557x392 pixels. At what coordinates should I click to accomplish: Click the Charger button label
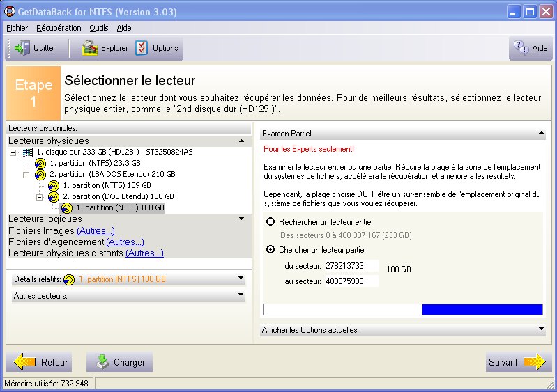click(x=129, y=362)
